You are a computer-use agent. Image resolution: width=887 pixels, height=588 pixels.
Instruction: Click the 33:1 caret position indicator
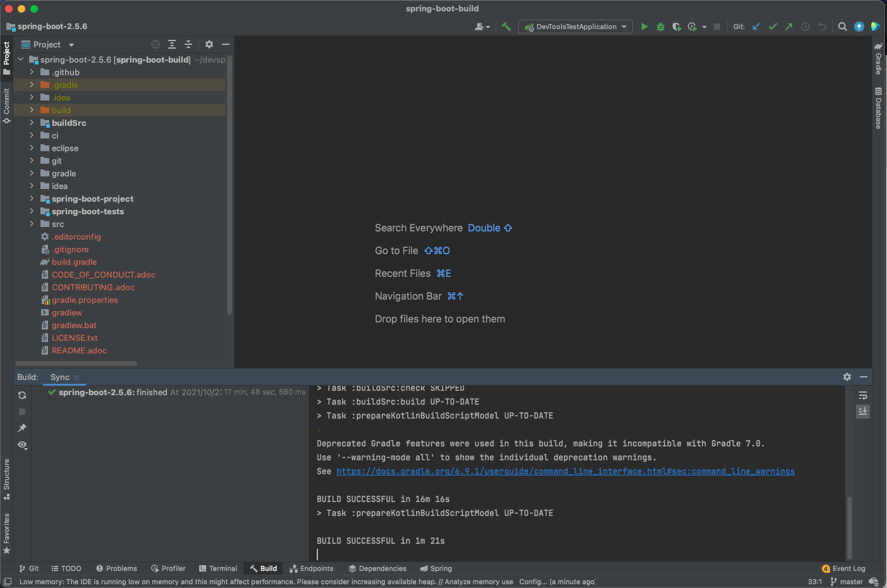pyautogui.click(x=815, y=582)
